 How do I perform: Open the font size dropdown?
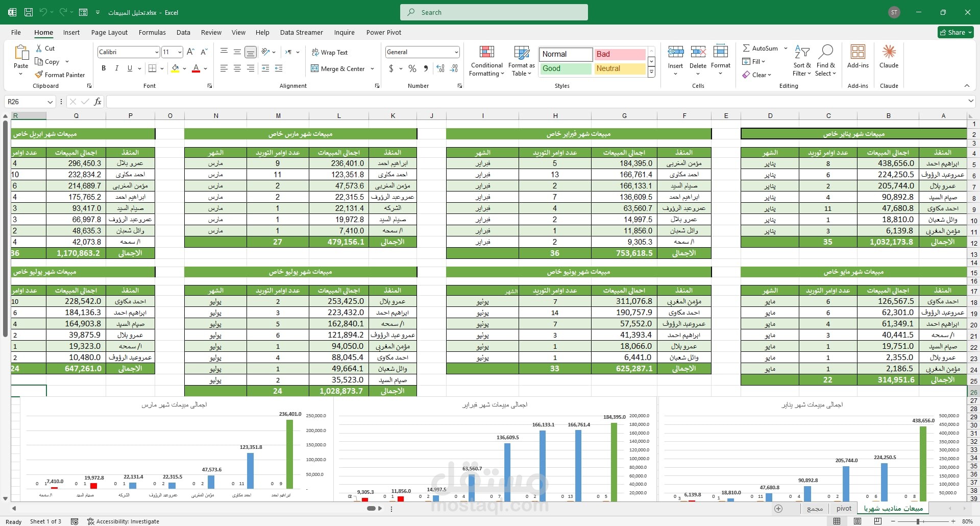tap(180, 52)
